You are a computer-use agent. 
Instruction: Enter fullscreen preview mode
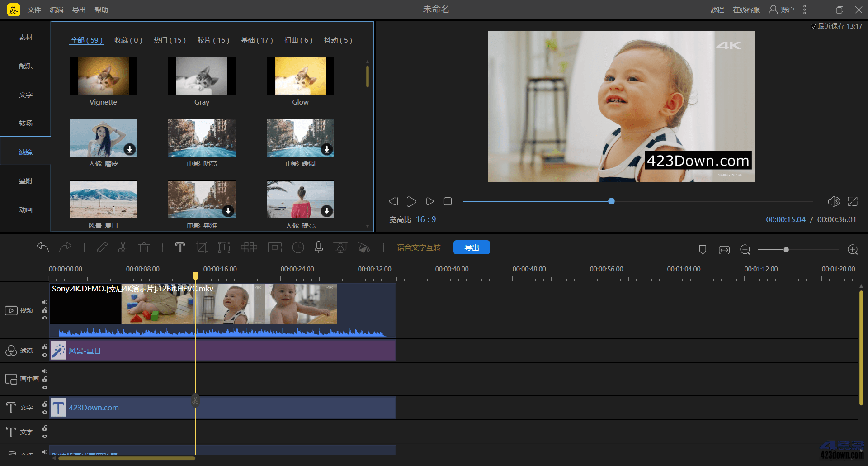tap(853, 201)
